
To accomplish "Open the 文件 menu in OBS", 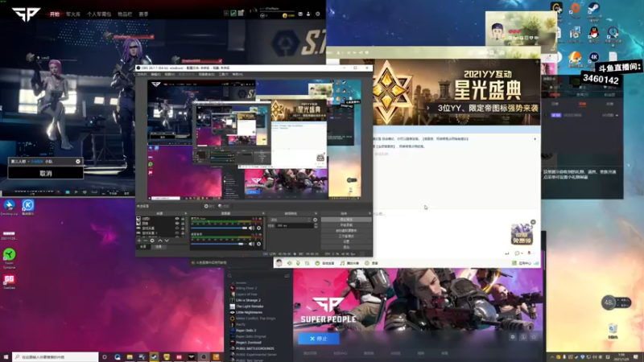I will 142,75.
